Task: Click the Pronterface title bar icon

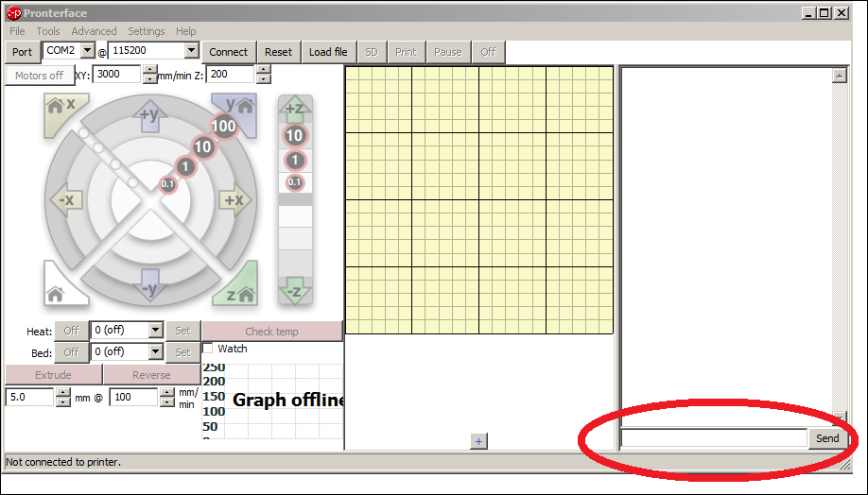Action: (x=14, y=12)
